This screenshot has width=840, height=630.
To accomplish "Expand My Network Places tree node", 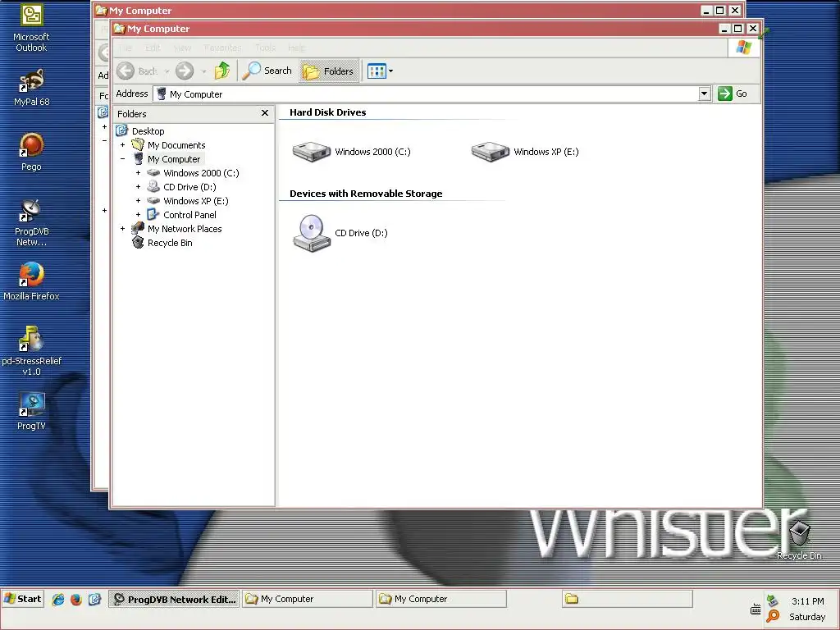I will coord(123,229).
